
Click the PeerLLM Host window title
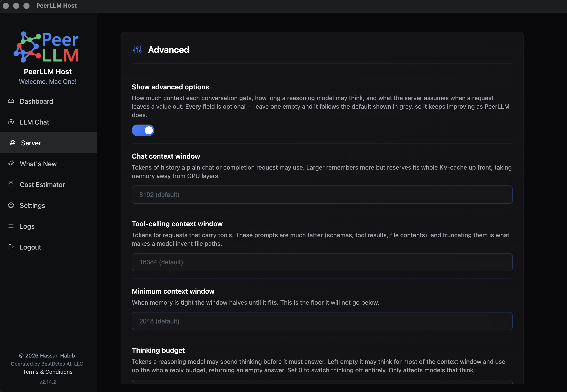tap(56, 5)
